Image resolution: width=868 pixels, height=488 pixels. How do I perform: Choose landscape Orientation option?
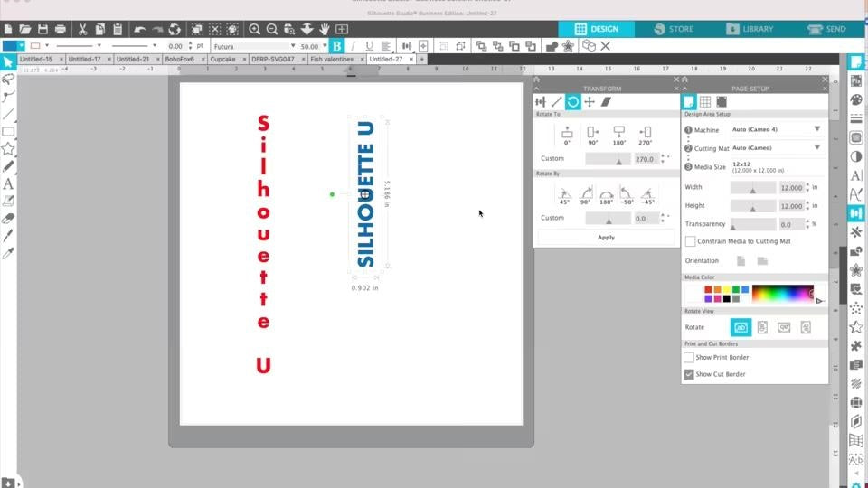762,260
